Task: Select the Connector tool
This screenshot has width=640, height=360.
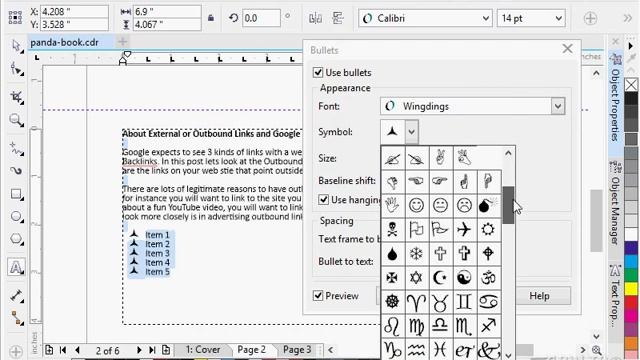Action: point(16,318)
